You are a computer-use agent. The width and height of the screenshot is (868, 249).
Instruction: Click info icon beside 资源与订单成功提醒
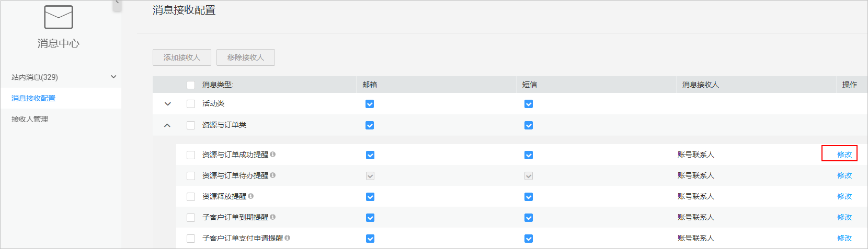coord(273,155)
